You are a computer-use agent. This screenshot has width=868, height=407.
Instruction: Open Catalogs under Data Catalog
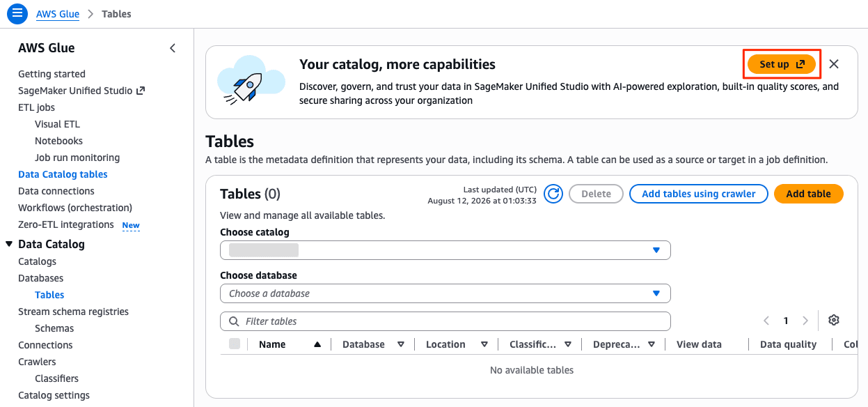37,261
